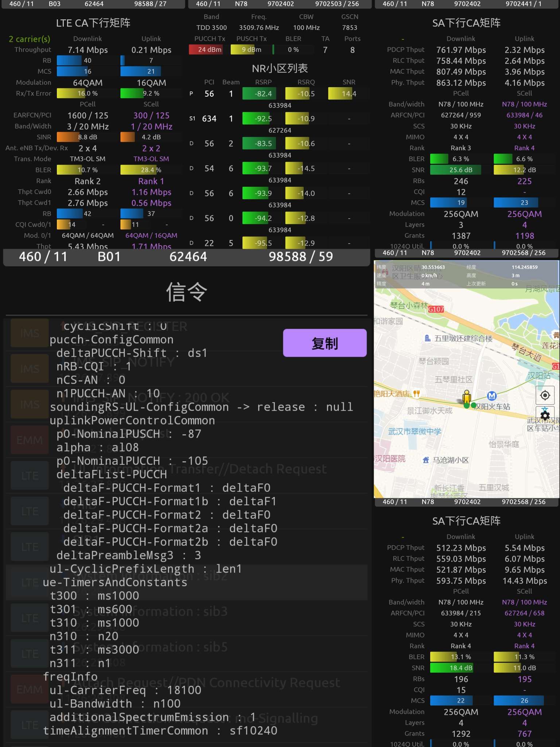Tap the 汉阳火车站 label on map

click(x=493, y=406)
